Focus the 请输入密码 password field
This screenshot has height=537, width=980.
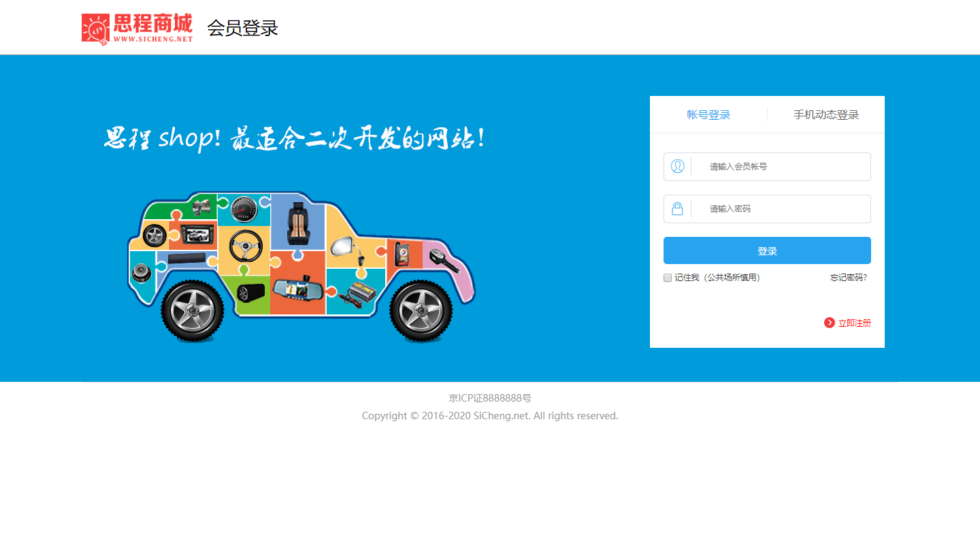coord(767,209)
